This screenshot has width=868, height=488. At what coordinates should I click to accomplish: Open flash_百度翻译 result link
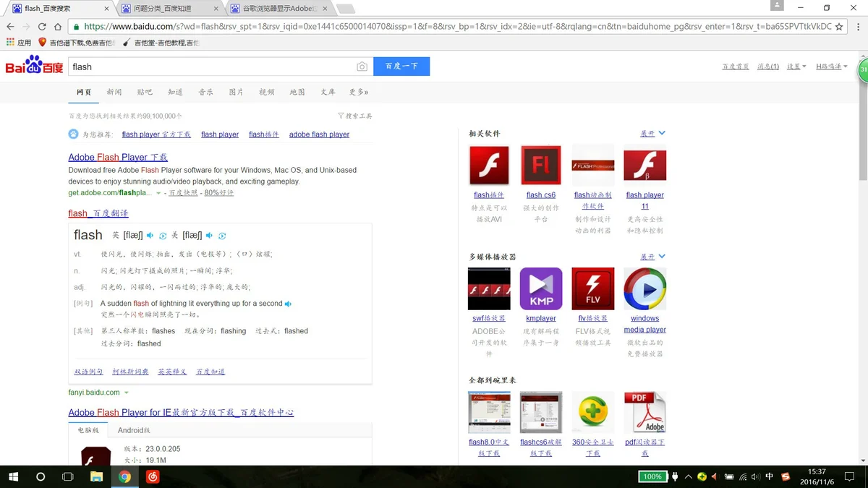coord(98,213)
